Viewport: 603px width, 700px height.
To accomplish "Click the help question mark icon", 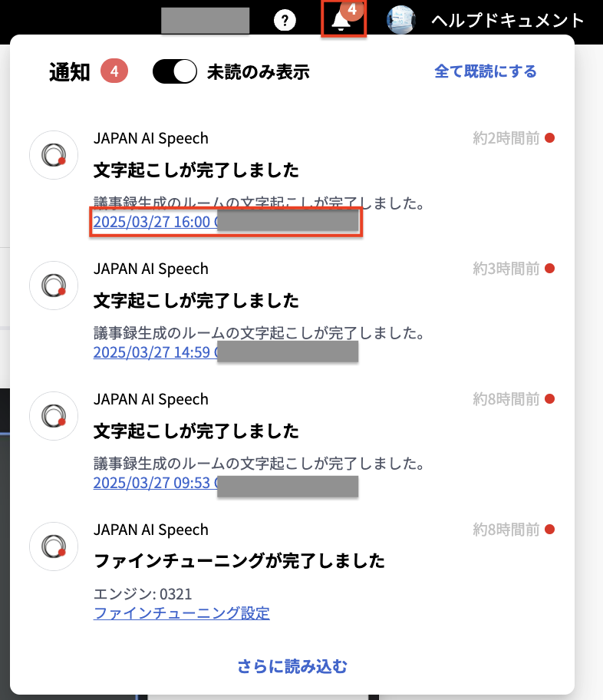I will (x=285, y=20).
